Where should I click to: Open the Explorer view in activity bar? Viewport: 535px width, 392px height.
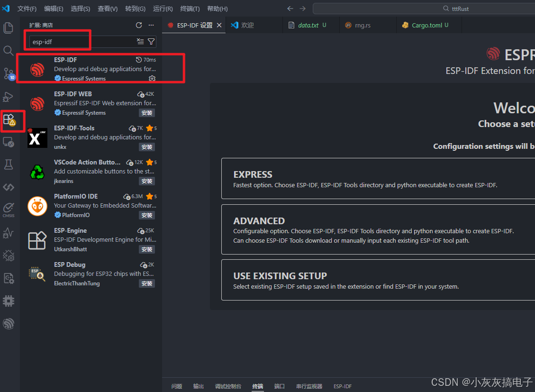(x=8, y=27)
